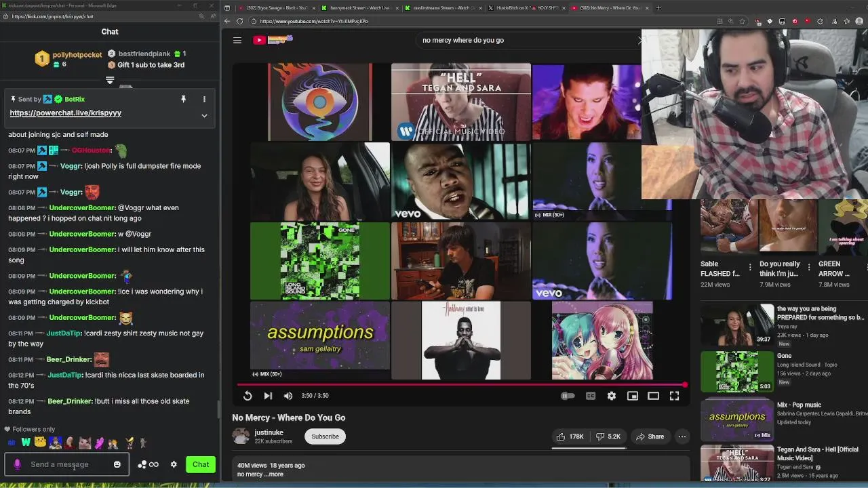
Task: Toggle subtitles/closed captions in player
Action: pyautogui.click(x=591, y=396)
